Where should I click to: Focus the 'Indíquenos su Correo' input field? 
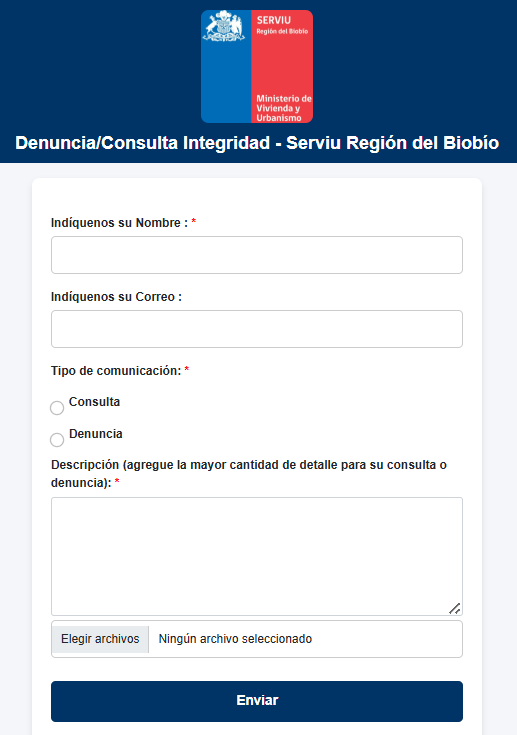pyautogui.click(x=257, y=329)
